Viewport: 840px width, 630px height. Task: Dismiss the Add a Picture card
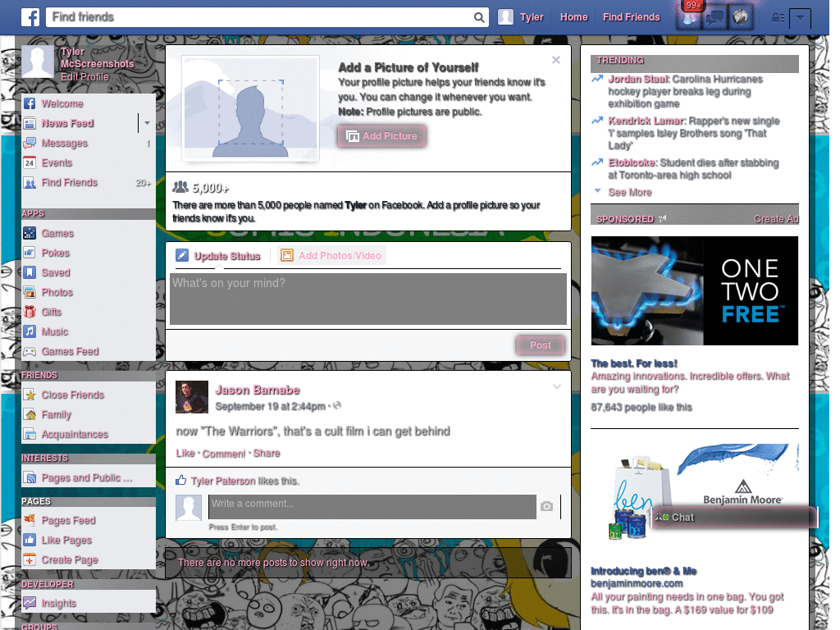click(x=556, y=60)
